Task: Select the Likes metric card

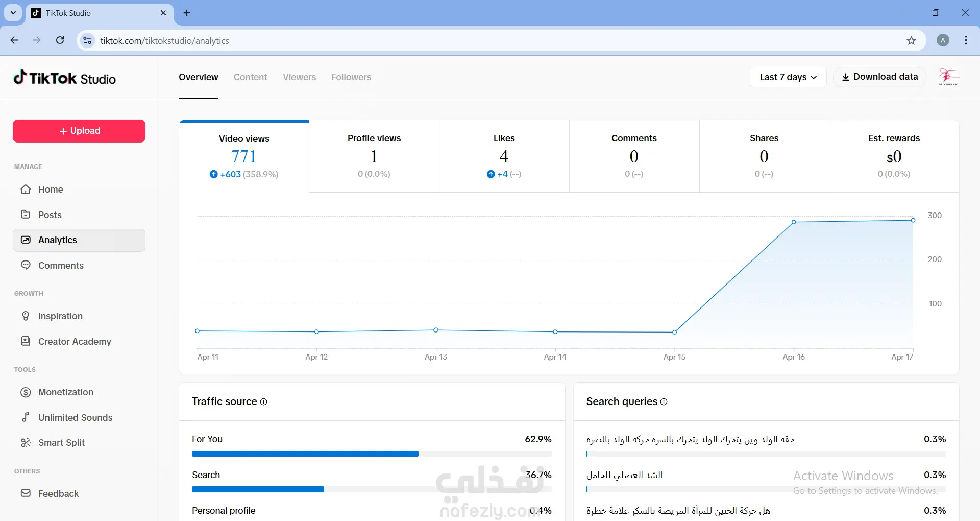Action: 504,156
